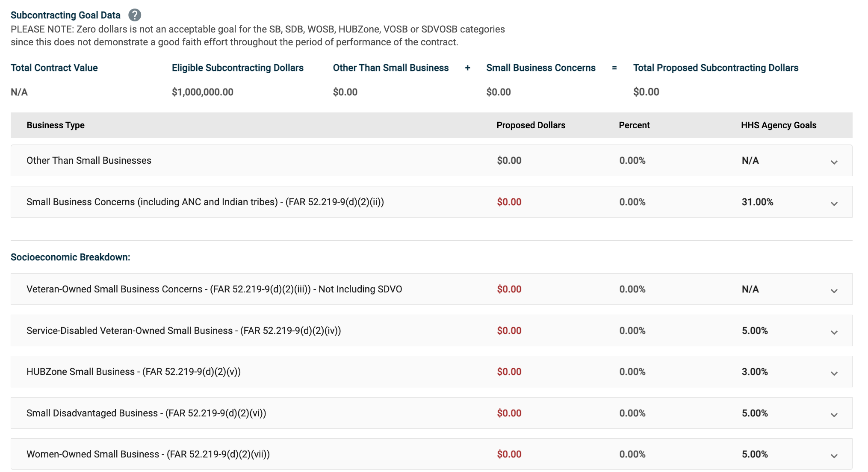Click the Women-Owned Small Business row title
Viewport: 868px width, 472px height.
148,454
